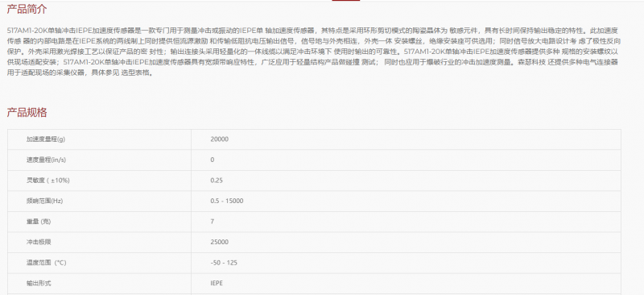Viewport: 644px width, 295px height.
Task: Click the 产品规格 heading
Action: click(27, 112)
